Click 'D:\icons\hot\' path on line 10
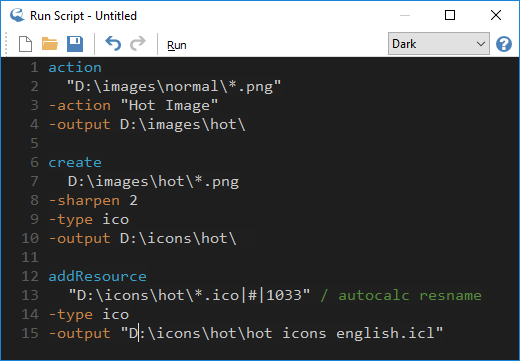The width and height of the screenshot is (520, 361). click(x=178, y=239)
